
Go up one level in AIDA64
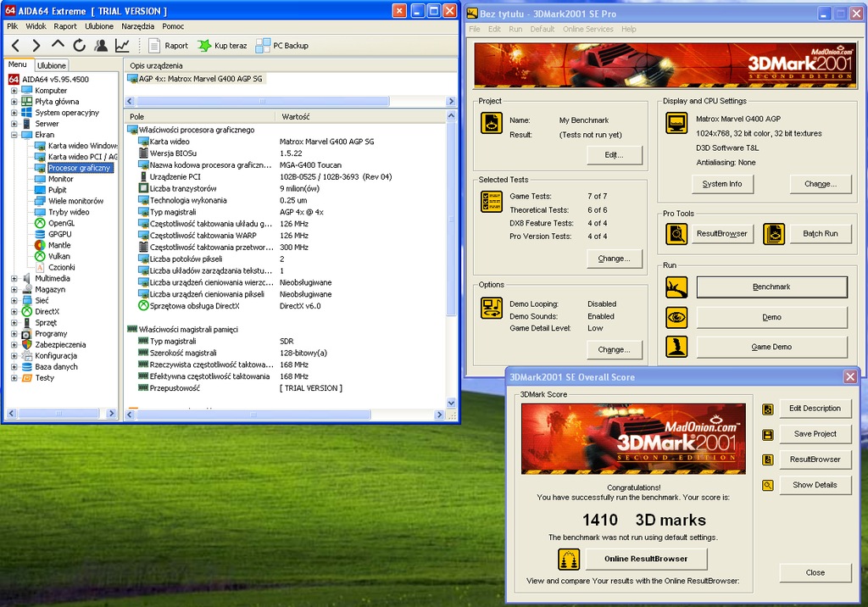[x=58, y=45]
